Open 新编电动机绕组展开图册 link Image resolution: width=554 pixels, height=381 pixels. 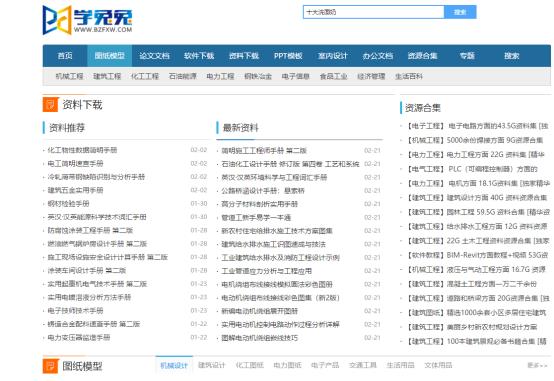(259, 311)
